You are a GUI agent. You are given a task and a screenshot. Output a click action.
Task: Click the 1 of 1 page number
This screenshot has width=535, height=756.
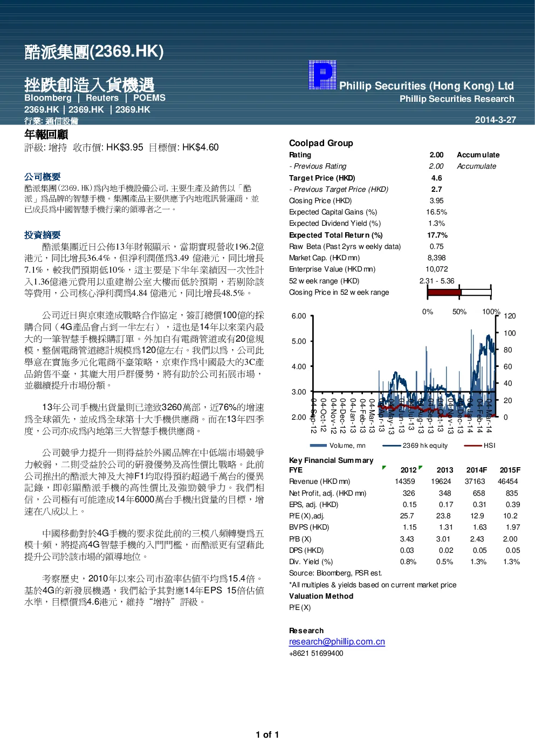267,734
